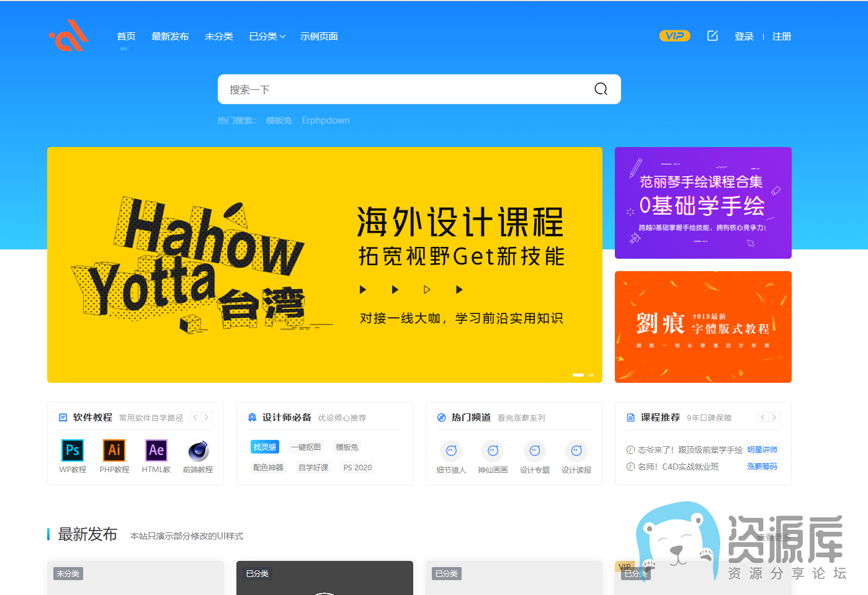Screen dimensions: 868x595
Task: Click the search magnifier icon
Action: tap(601, 89)
